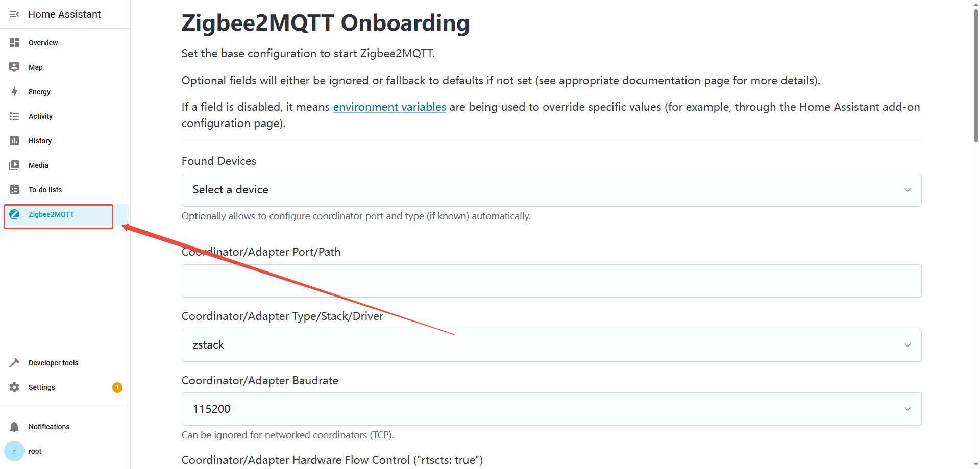Image resolution: width=980 pixels, height=469 pixels.
Task: Collapse the sidebar menu icon
Action: pyautogui.click(x=14, y=14)
